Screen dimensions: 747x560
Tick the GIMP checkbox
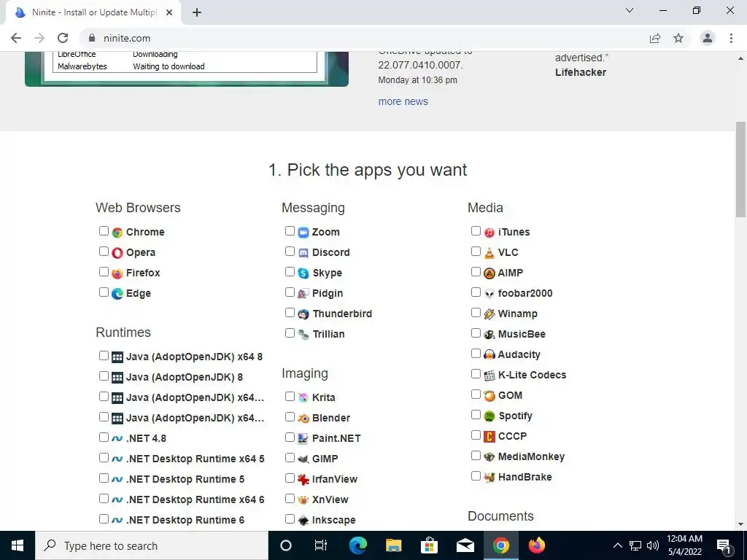(x=290, y=458)
